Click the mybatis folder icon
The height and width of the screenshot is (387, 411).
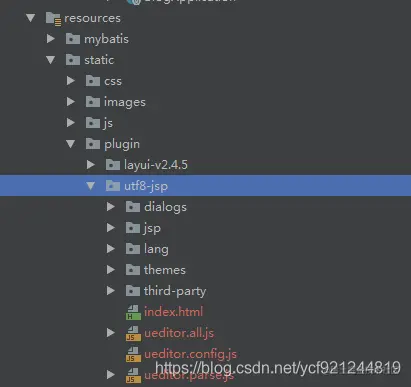73,39
